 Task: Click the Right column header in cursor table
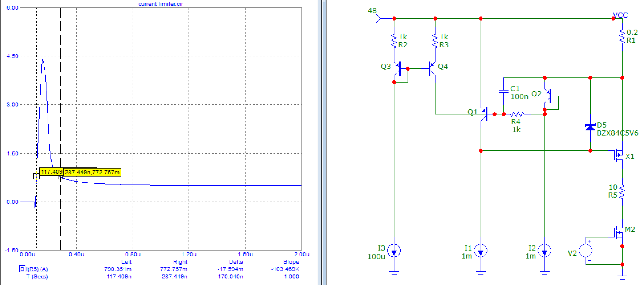coord(180,262)
